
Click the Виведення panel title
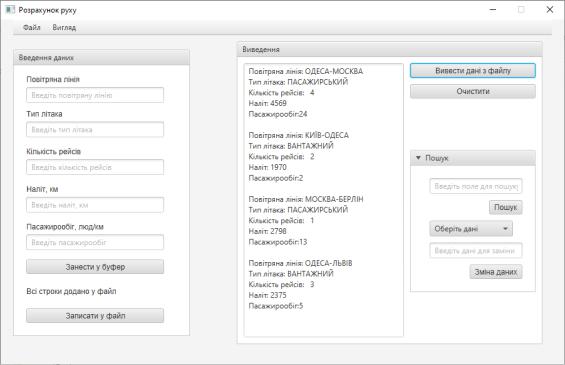click(x=261, y=49)
